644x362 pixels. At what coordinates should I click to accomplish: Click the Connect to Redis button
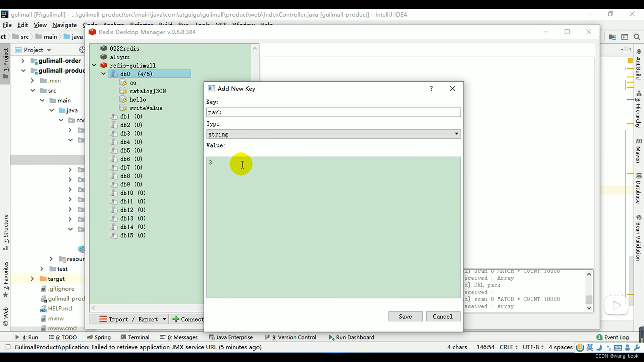click(188, 319)
